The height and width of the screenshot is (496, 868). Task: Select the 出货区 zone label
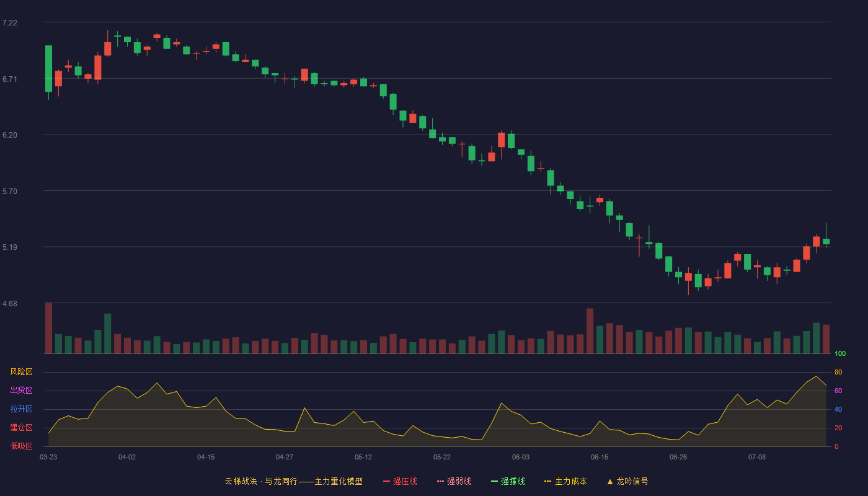(21, 391)
